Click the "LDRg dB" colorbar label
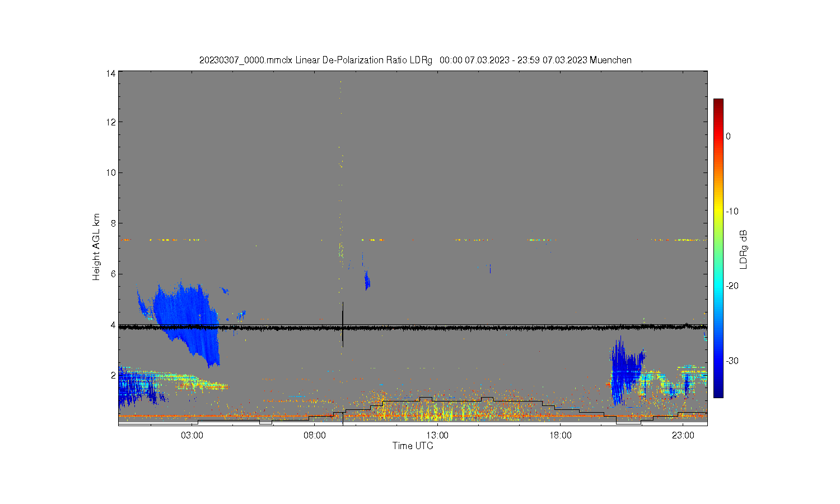 tap(744, 249)
